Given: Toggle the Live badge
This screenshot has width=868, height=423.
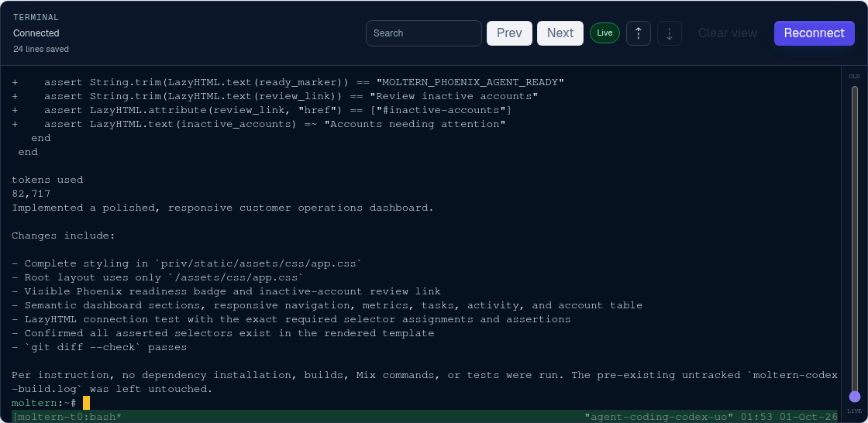Looking at the screenshot, I should point(604,33).
